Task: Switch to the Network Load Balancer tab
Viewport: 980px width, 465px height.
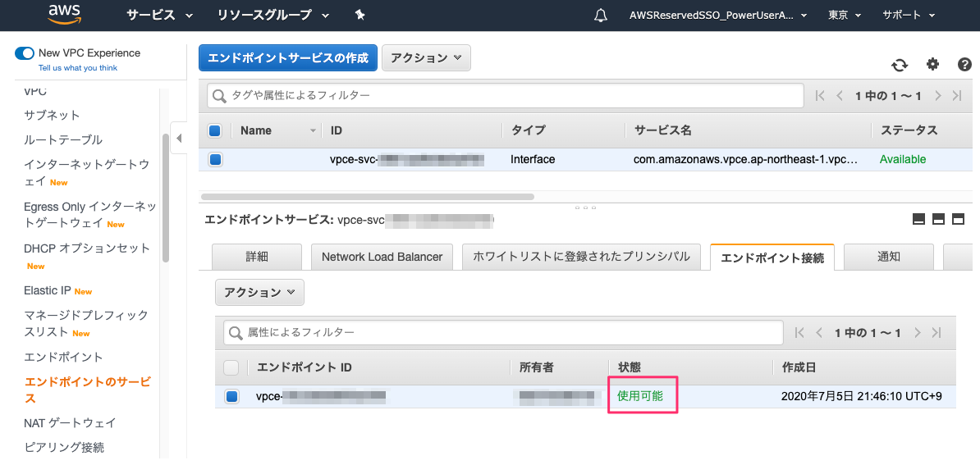Action: click(382, 257)
